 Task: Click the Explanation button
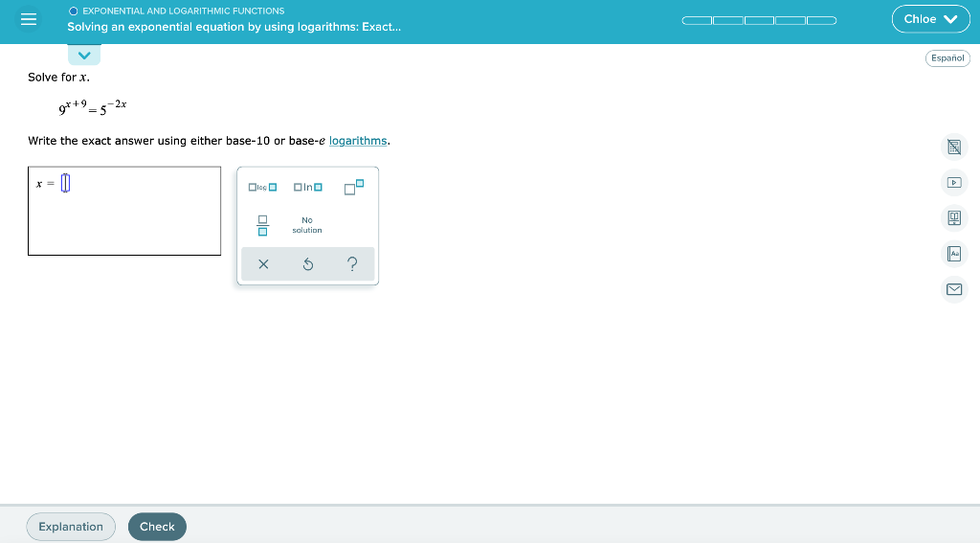[x=71, y=527]
